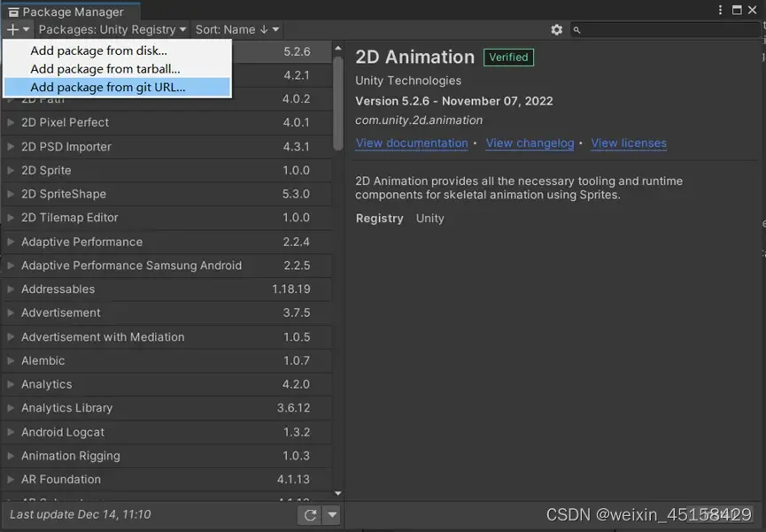Screen dimensions: 766x532
Task: Choose Add package from tarball
Action: (117, 69)
